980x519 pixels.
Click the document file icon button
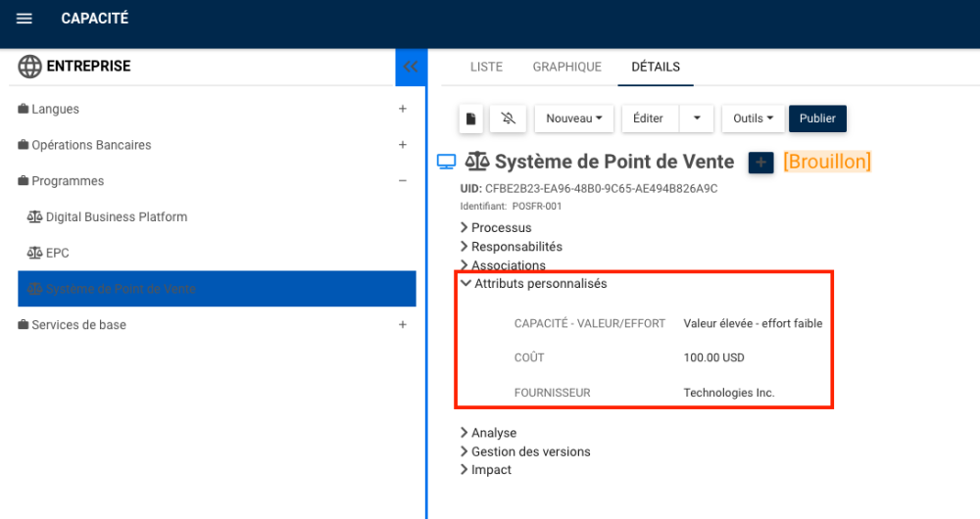(471, 118)
